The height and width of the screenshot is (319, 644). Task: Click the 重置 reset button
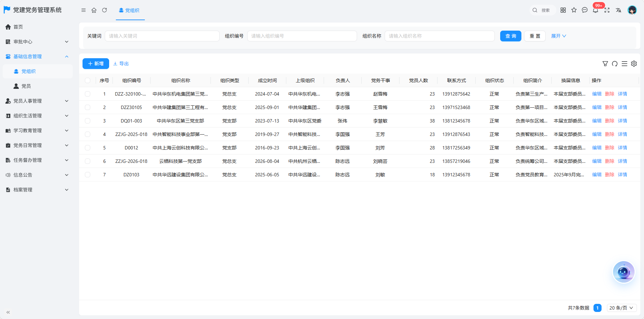535,36
